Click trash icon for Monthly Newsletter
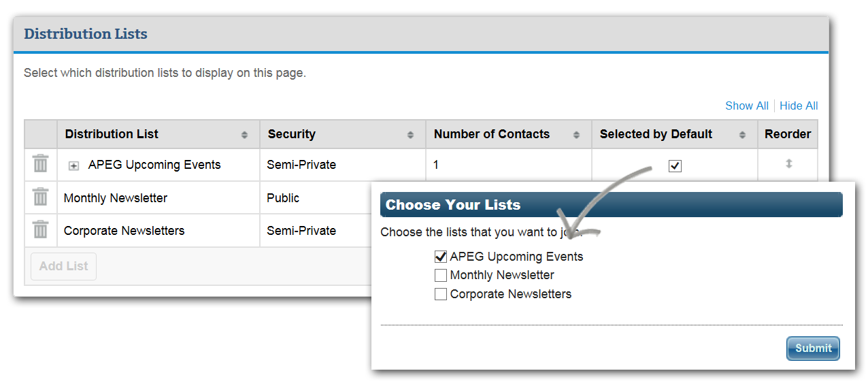 tap(41, 197)
